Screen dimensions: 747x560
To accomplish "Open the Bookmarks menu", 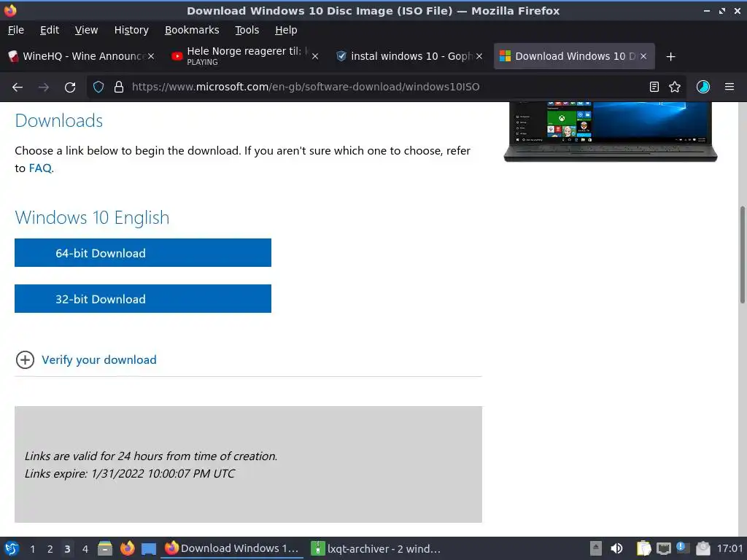I will pos(192,30).
